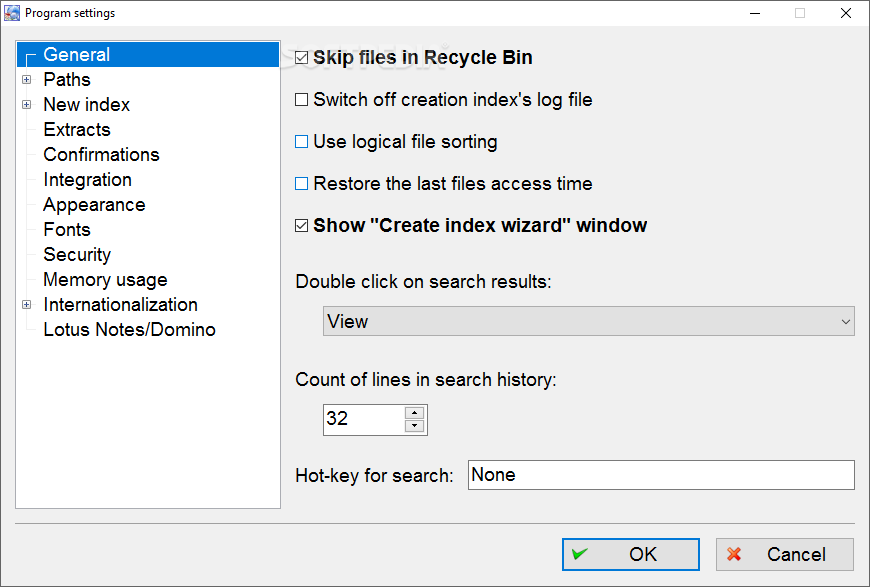Enable Switch off creation index's log file

coord(302,100)
